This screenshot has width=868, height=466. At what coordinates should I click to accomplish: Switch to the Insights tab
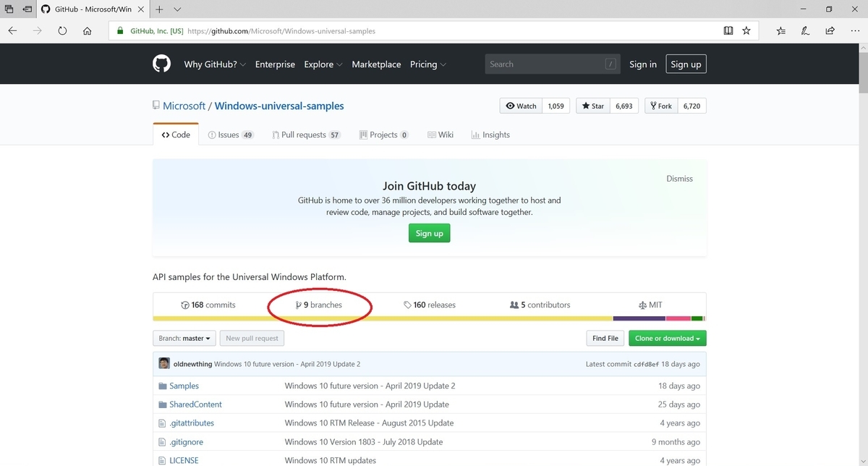click(x=490, y=135)
